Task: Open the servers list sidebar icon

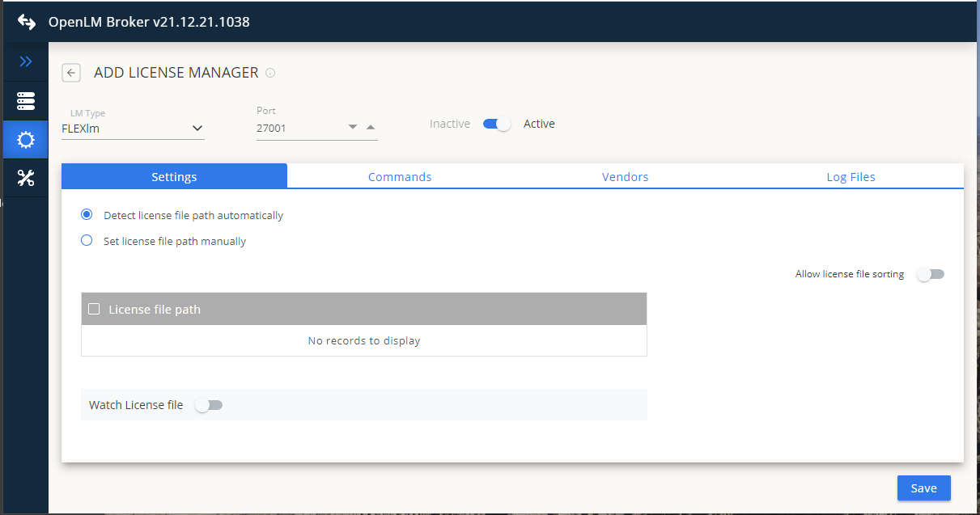Action: coord(26,101)
